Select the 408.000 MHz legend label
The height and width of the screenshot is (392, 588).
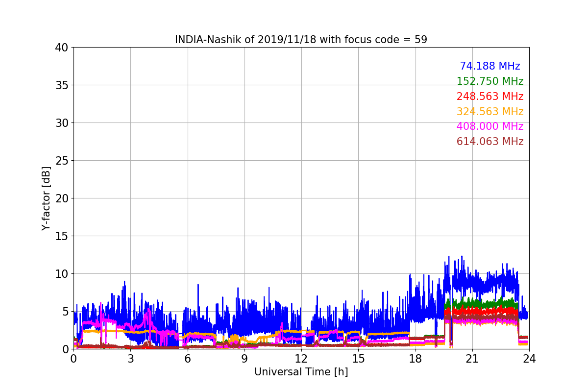490,126
